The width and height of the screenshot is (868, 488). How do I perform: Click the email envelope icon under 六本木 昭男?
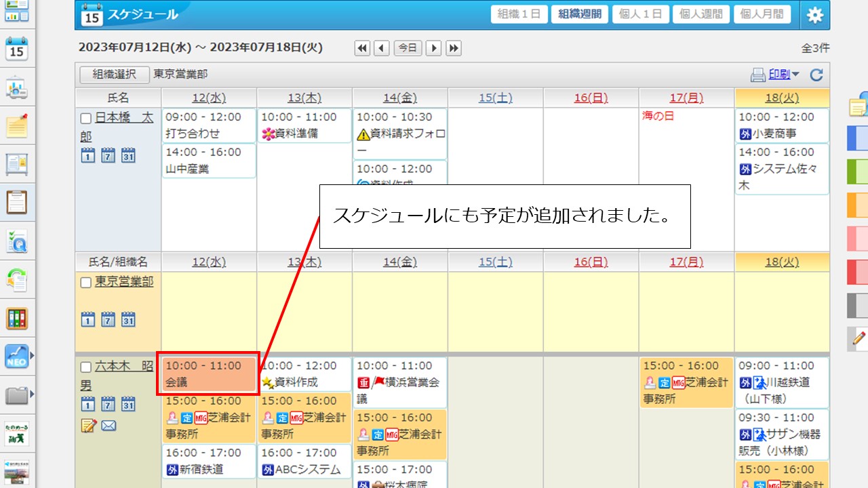point(108,425)
